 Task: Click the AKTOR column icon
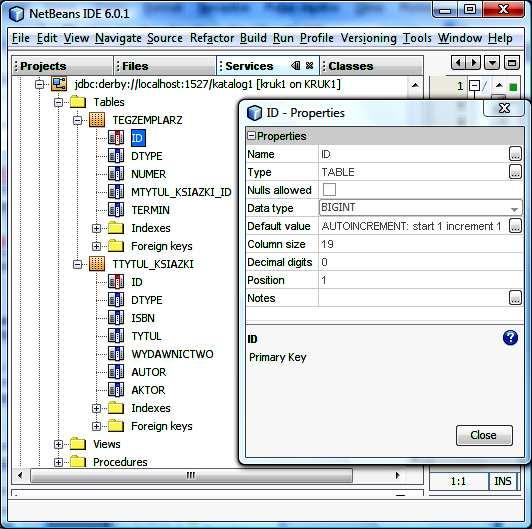pyautogui.click(x=116, y=390)
